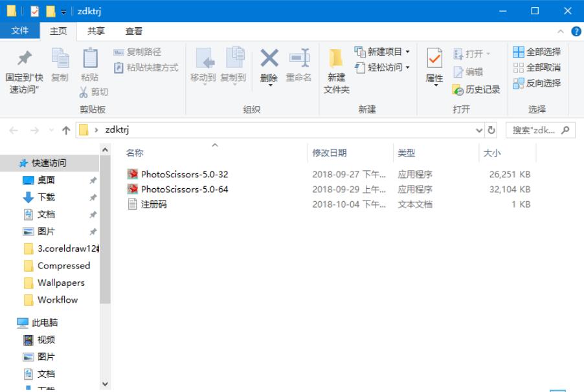Click the Forward navigation arrow
The width and height of the screenshot is (584, 392).
click(x=34, y=130)
